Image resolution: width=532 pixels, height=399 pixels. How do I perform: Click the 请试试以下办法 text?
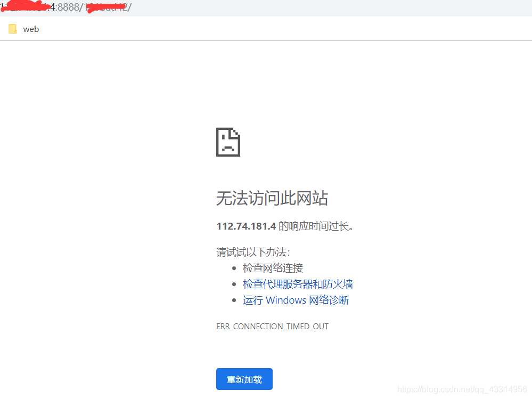click(253, 252)
